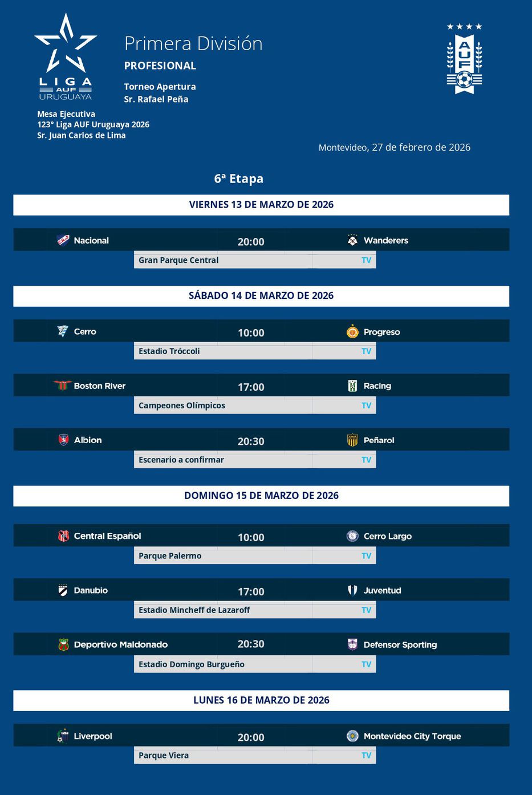Click the Liverpool team crest
Image resolution: width=532 pixels, height=795 pixels.
coord(63,736)
